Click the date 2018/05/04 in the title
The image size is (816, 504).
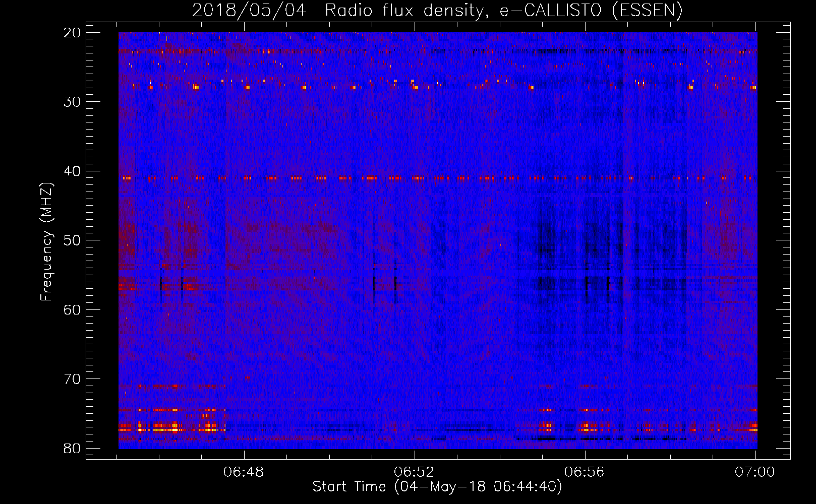[x=249, y=10]
